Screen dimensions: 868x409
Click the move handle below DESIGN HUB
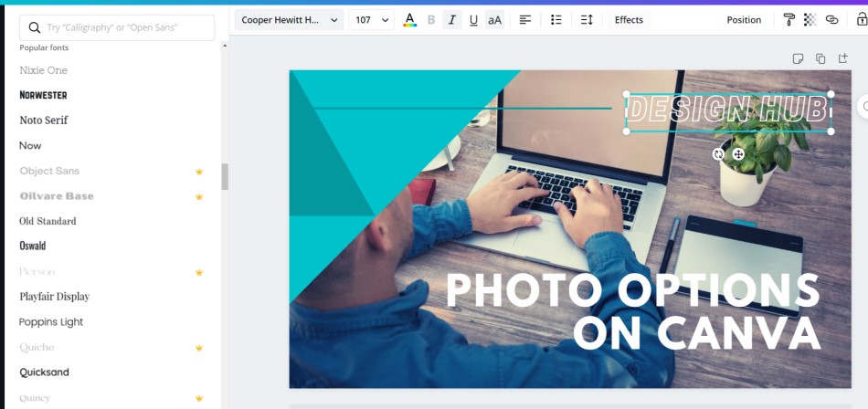coord(738,154)
